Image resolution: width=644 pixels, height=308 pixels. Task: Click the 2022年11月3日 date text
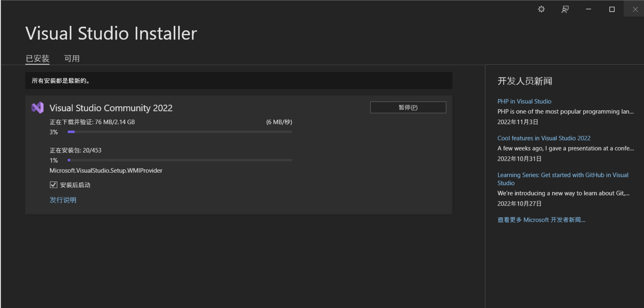pos(518,122)
